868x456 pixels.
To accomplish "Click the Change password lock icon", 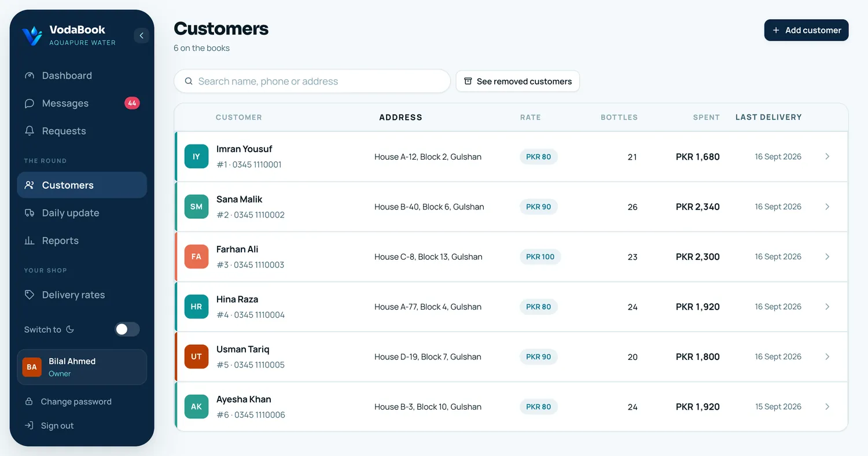I will [29, 402].
